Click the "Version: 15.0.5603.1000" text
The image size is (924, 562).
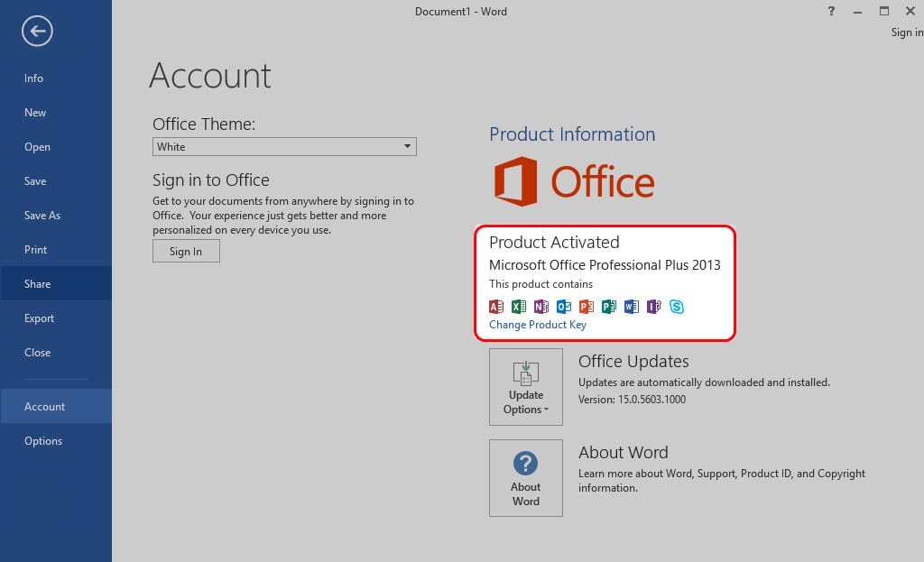(x=632, y=400)
